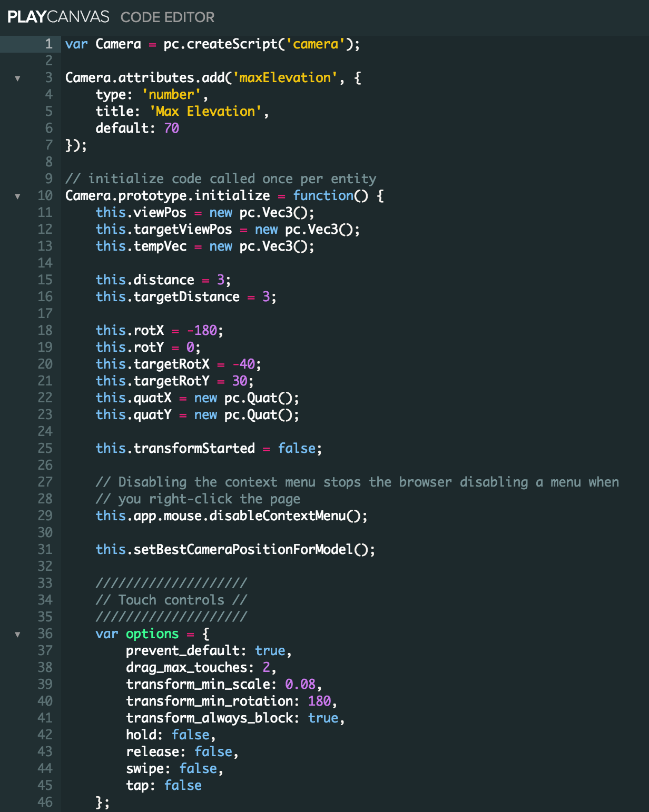Click the 'Max Elevation' title string
Image resolution: width=649 pixels, height=812 pixels.
[205, 111]
